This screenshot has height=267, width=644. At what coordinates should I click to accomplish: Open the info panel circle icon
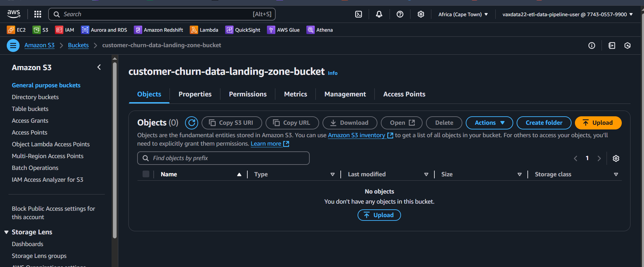tap(592, 46)
